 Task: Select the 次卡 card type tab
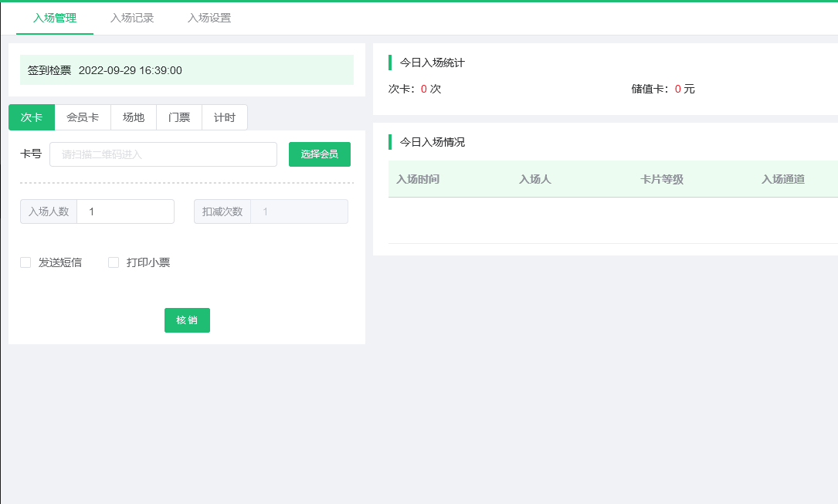(x=31, y=117)
